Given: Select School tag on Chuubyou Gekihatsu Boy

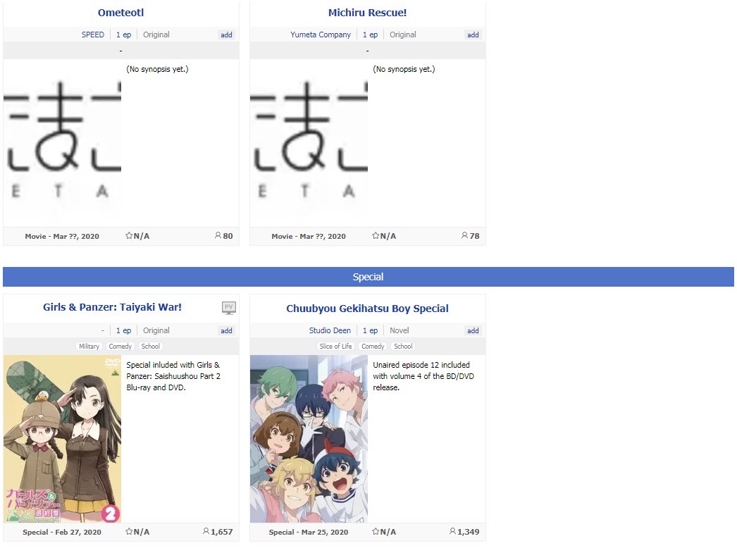Looking at the screenshot, I should (x=403, y=347).
